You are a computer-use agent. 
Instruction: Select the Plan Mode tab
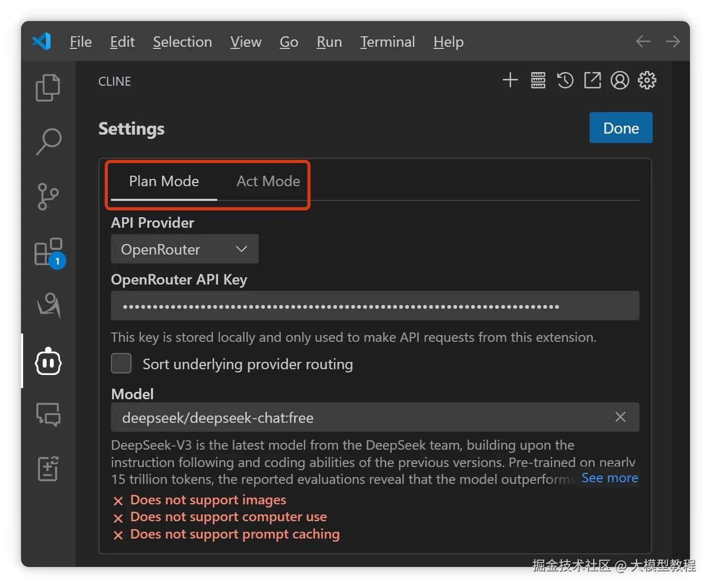164,181
